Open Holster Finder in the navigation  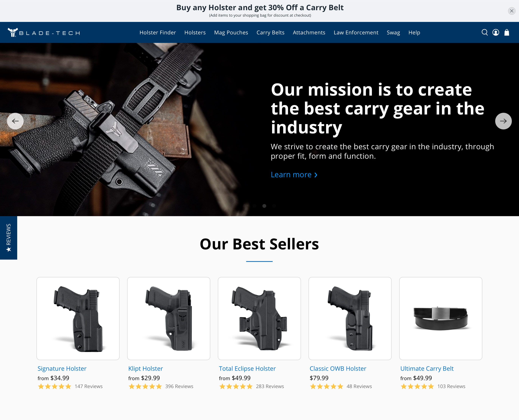point(158,32)
